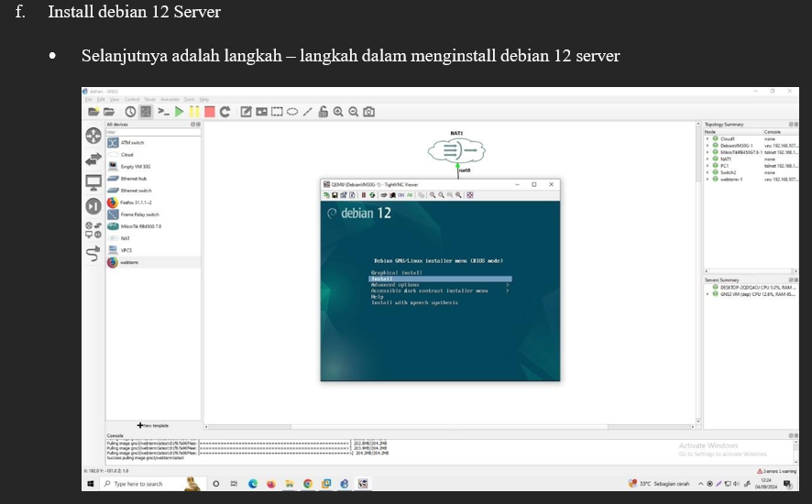This screenshot has height=504, width=812.
Task: Click the Open project folder icon
Action: pyautogui.click(x=109, y=112)
